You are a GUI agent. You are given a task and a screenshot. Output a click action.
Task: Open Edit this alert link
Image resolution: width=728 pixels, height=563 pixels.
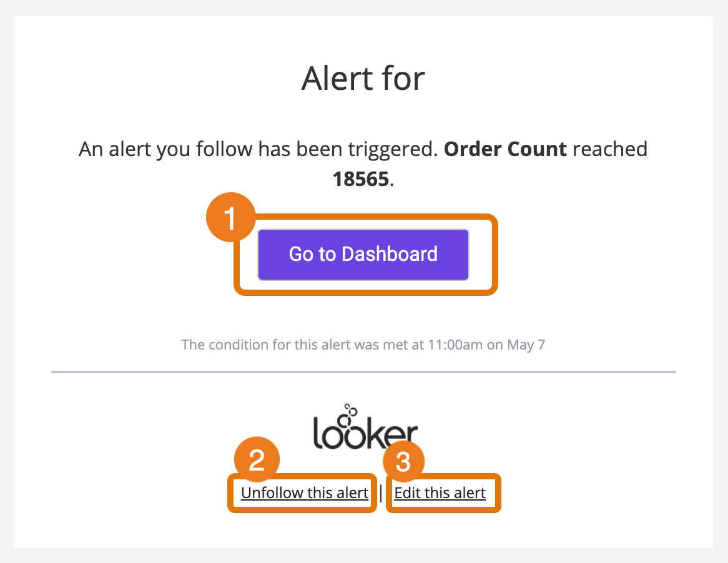click(440, 492)
